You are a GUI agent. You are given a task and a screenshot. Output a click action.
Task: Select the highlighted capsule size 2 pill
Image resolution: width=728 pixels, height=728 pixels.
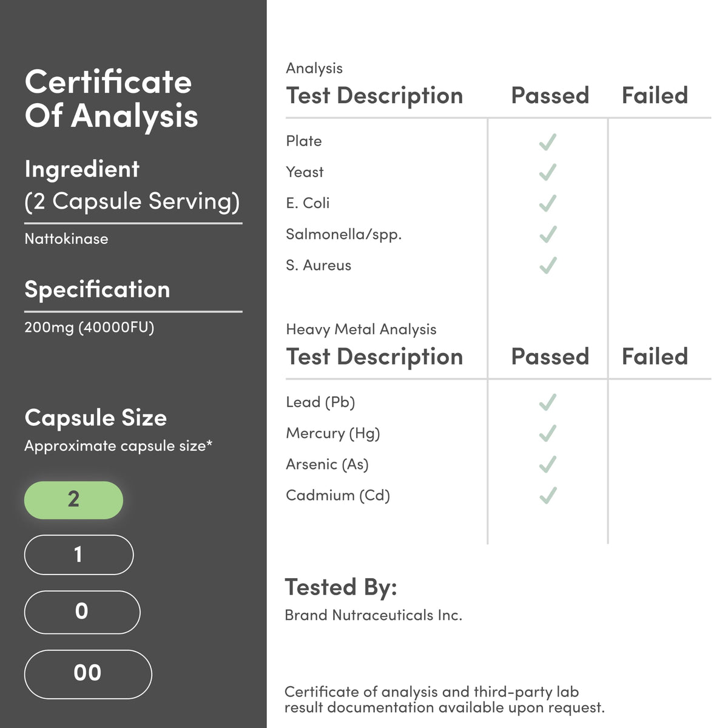point(73,500)
